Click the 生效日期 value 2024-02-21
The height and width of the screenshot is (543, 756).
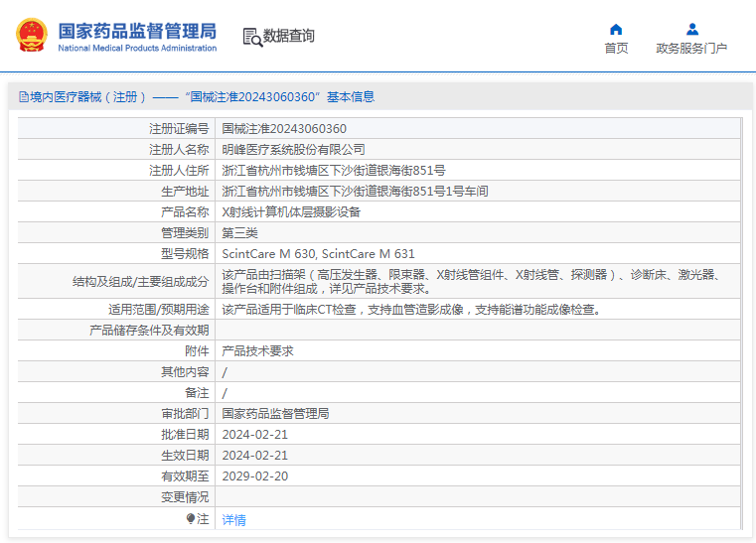pos(255,456)
